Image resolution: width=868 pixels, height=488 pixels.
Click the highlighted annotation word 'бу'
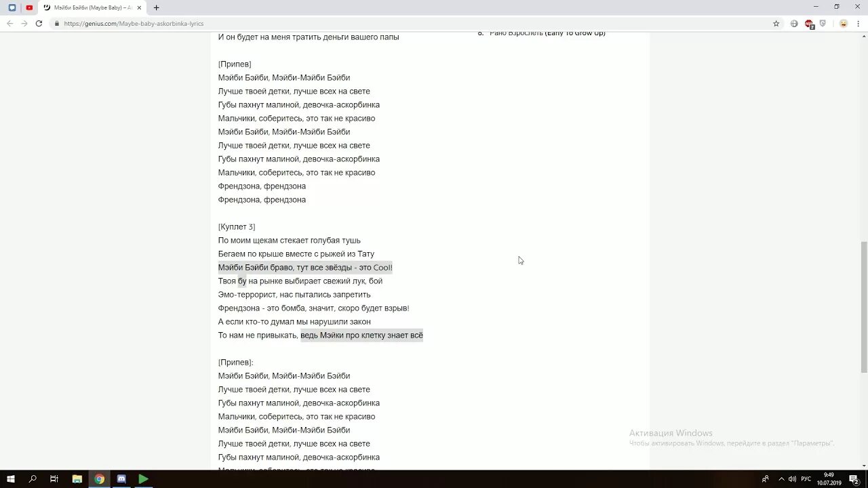tap(242, 281)
